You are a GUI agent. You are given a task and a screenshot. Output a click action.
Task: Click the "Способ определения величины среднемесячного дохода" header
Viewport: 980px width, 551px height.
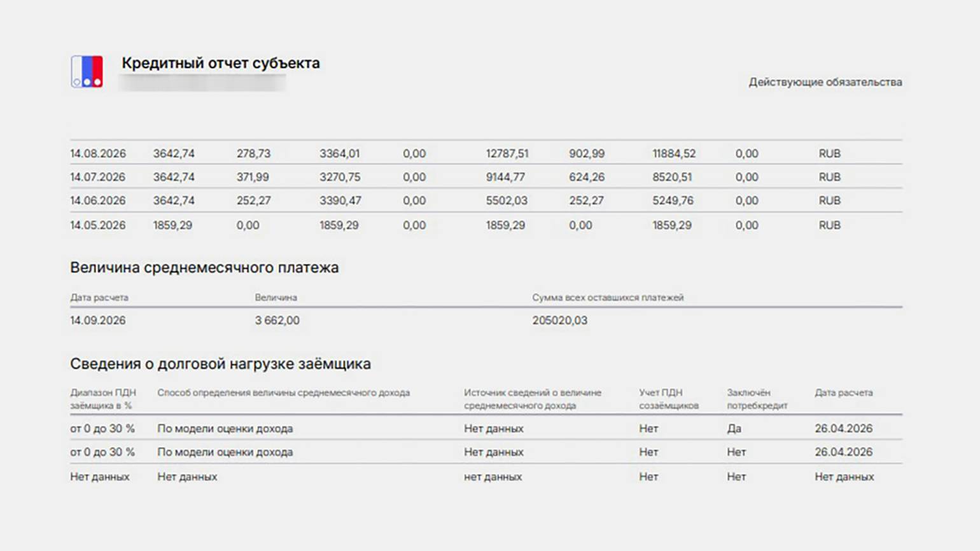click(284, 393)
